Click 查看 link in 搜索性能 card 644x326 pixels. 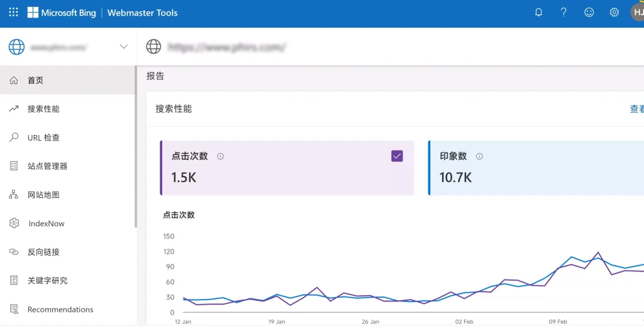click(x=636, y=109)
